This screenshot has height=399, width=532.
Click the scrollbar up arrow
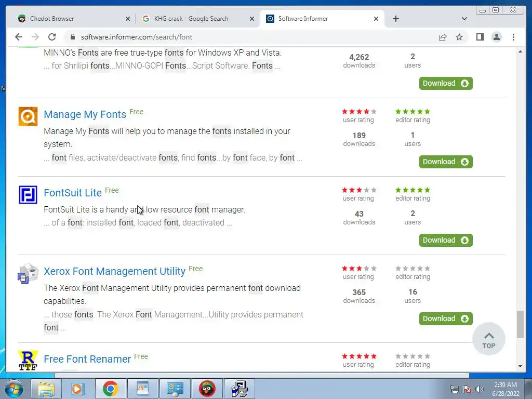[520, 52]
